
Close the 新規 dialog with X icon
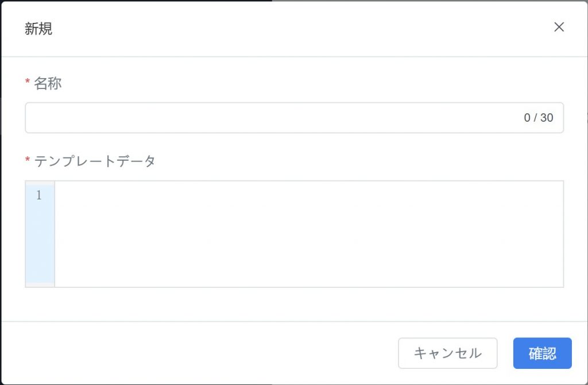click(x=559, y=27)
